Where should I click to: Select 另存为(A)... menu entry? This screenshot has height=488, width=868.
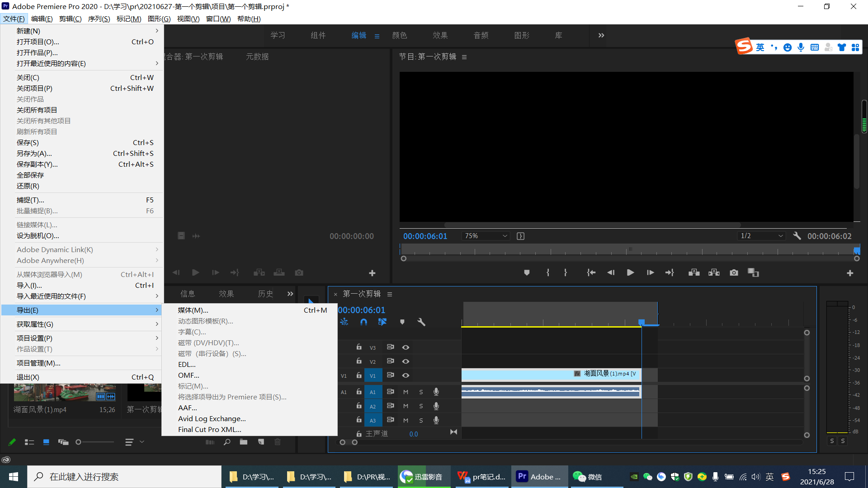(81, 153)
